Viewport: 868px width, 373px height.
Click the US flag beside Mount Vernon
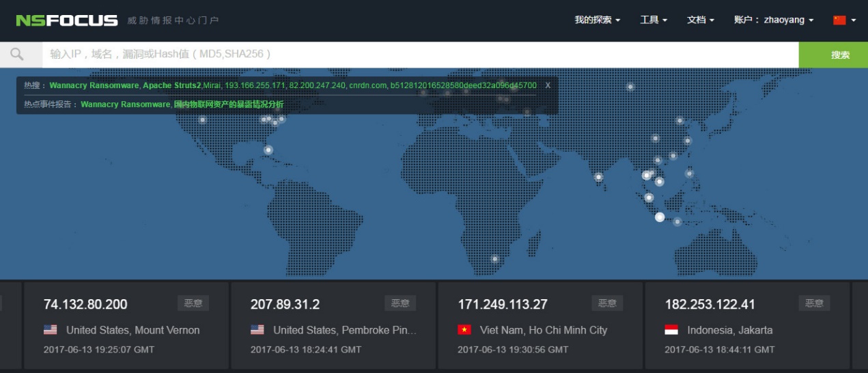pos(50,330)
